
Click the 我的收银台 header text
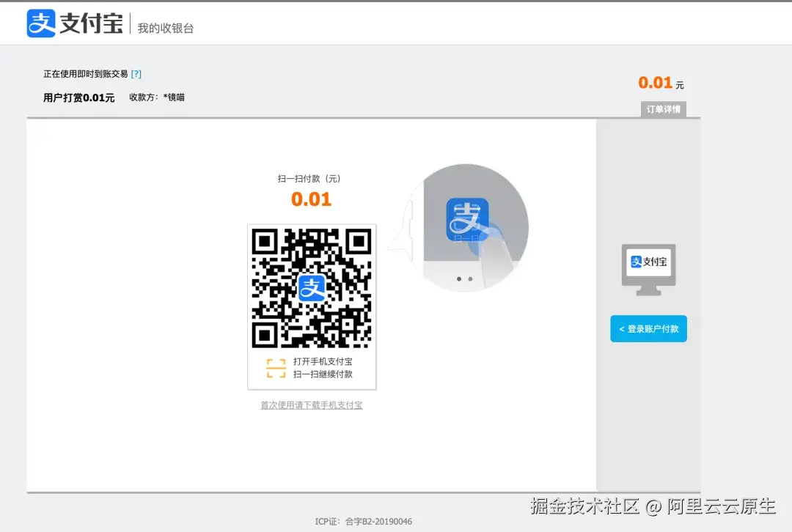tap(166, 29)
